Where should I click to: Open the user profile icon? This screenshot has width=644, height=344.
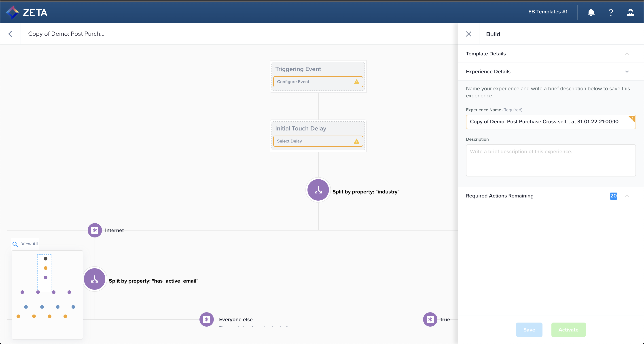[630, 12]
